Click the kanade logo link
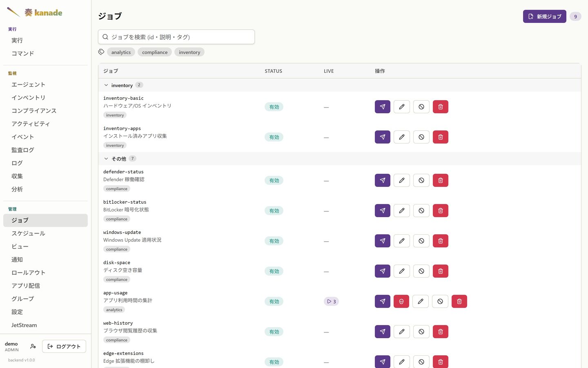This screenshot has height=368, width=588. point(34,12)
